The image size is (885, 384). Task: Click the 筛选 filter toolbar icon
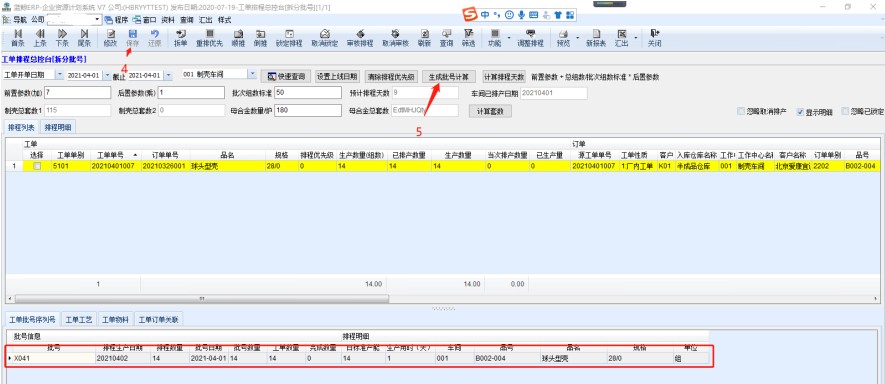click(x=468, y=38)
